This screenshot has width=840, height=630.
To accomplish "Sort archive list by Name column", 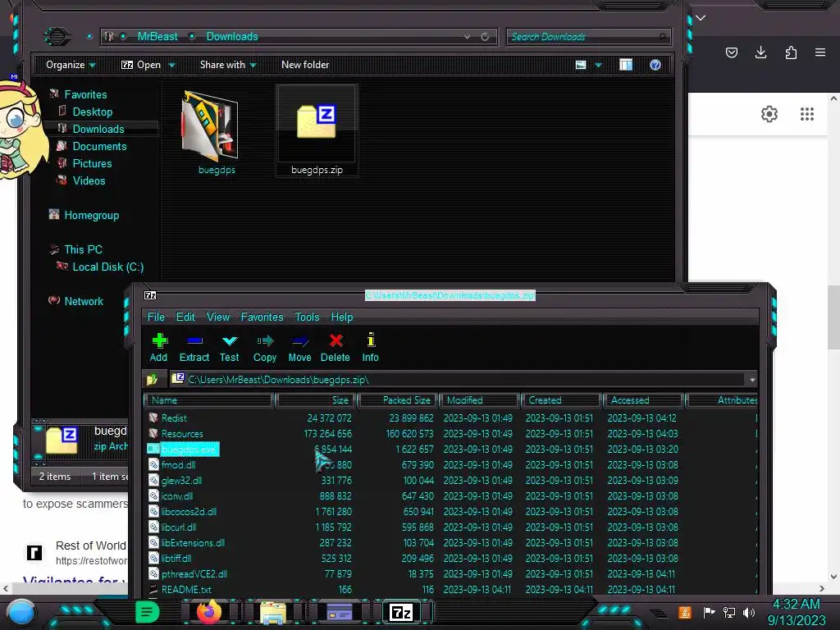I will (x=209, y=400).
